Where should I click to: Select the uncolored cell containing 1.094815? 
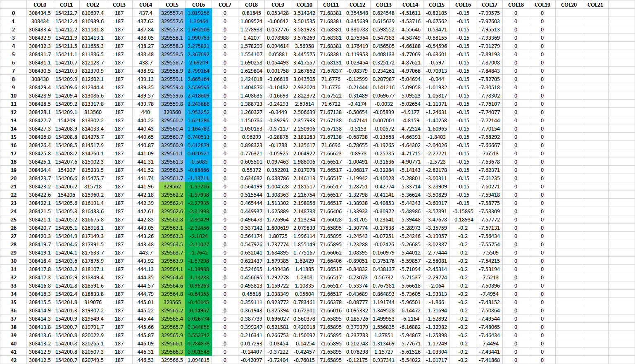click(x=198, y=360)
